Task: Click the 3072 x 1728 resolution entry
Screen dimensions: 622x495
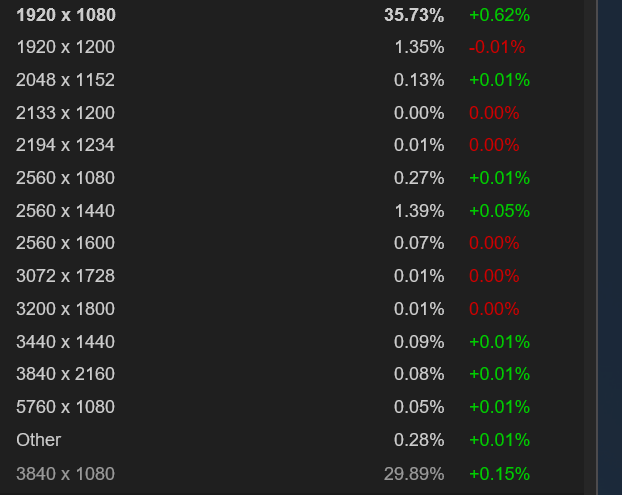Action: pos(66,276)
